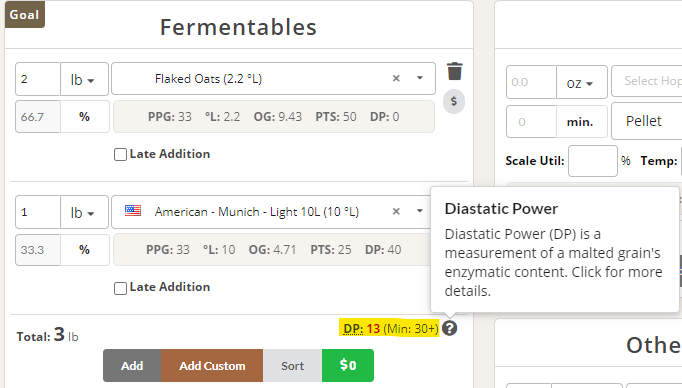The height and width of the screenshot is (388, 682).
Task: Click the American flag icon on Munich
Action: [133, 211]
